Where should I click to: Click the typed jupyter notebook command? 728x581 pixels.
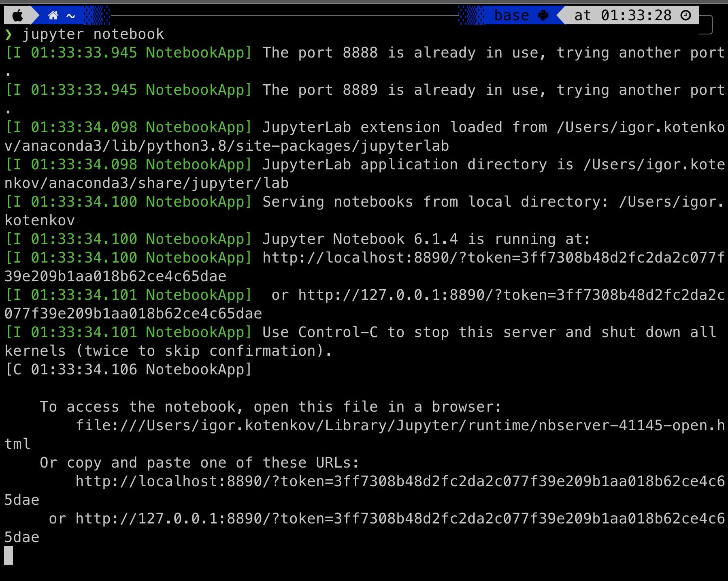[93, 34]
